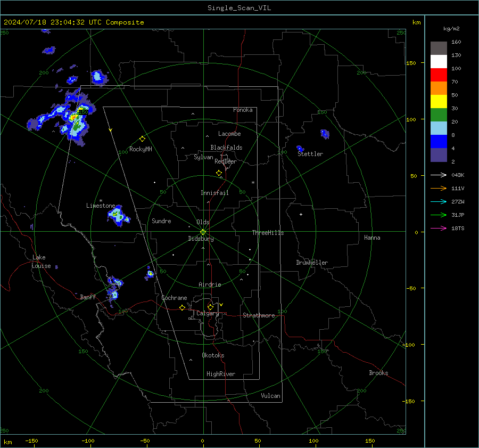Click the Drumheller town label

click(312, 263)
